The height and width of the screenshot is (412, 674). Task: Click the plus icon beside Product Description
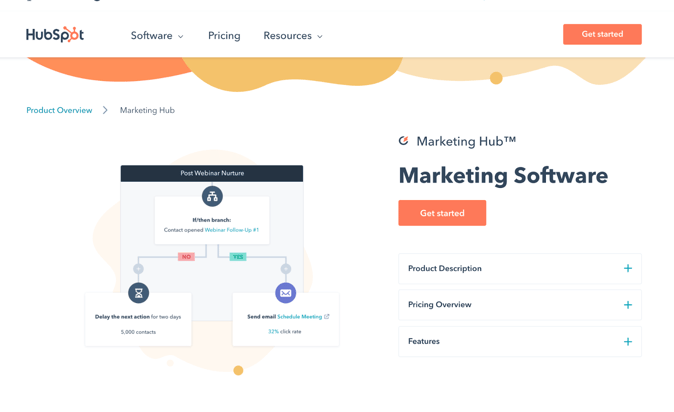628,268
